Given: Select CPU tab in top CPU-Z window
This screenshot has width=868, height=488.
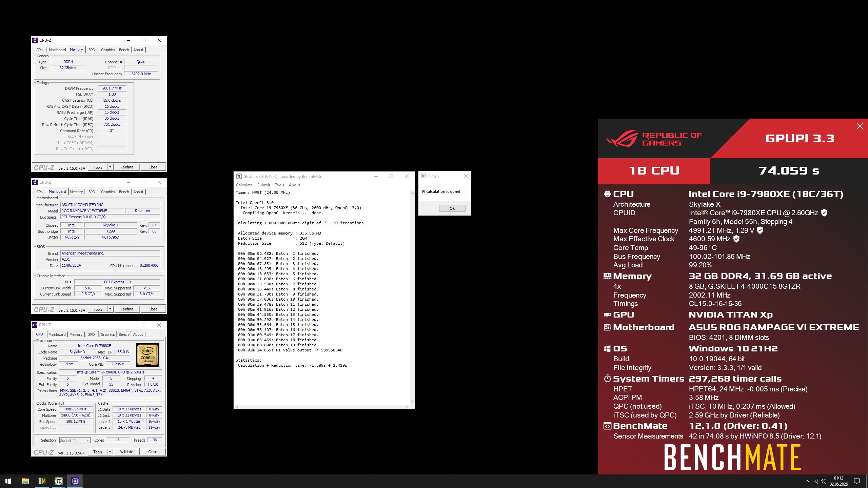Looking at the screenshot, I should pos(40,50).
